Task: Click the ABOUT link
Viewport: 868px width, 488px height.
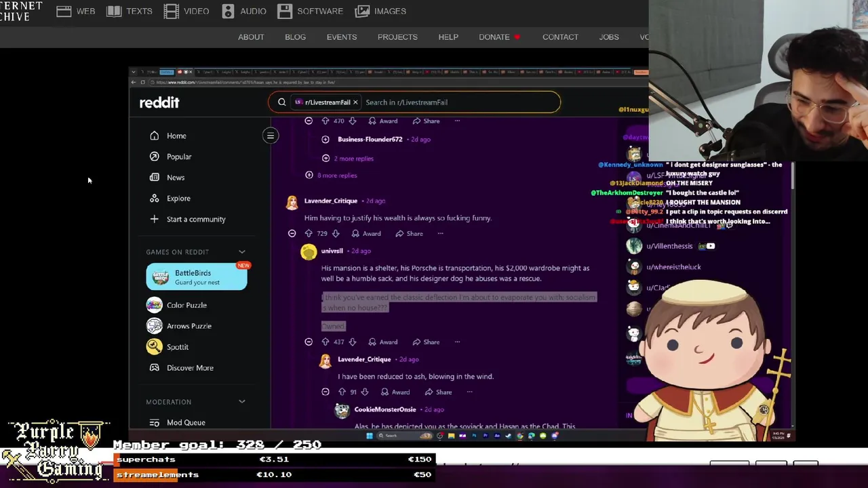Action: (251, 37)
